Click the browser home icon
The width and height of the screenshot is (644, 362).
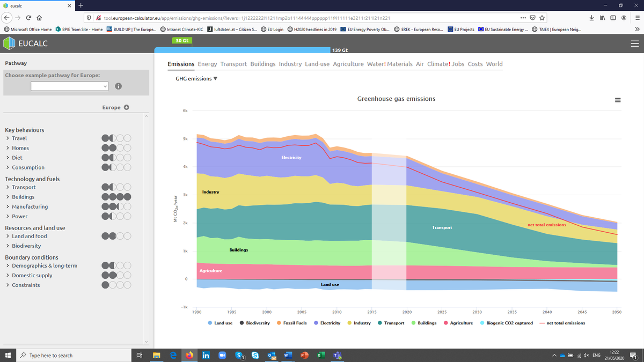[x=39, y=18]
